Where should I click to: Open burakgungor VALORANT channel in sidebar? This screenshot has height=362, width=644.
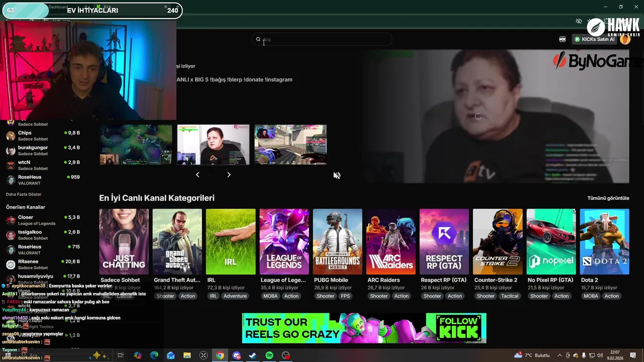point(43,151)
